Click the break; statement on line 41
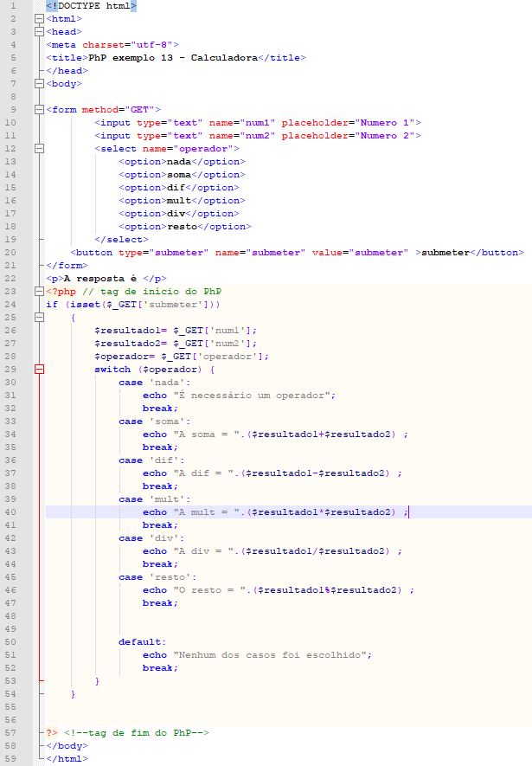The image size is (532, 766). click(160, 525)
